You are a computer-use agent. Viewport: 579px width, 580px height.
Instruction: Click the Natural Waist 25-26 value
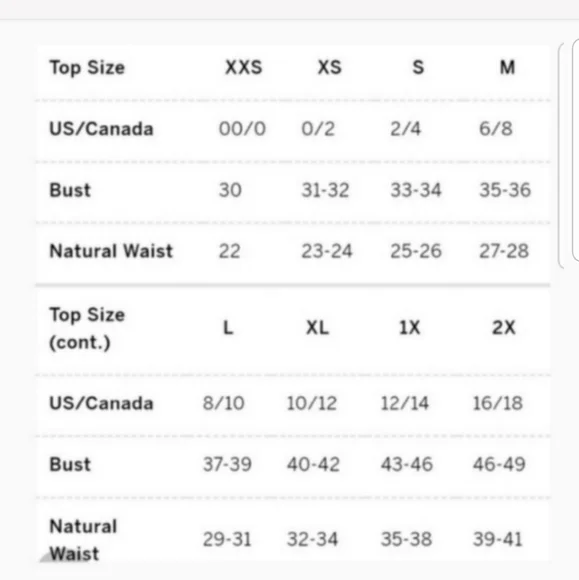coord(416,251)
